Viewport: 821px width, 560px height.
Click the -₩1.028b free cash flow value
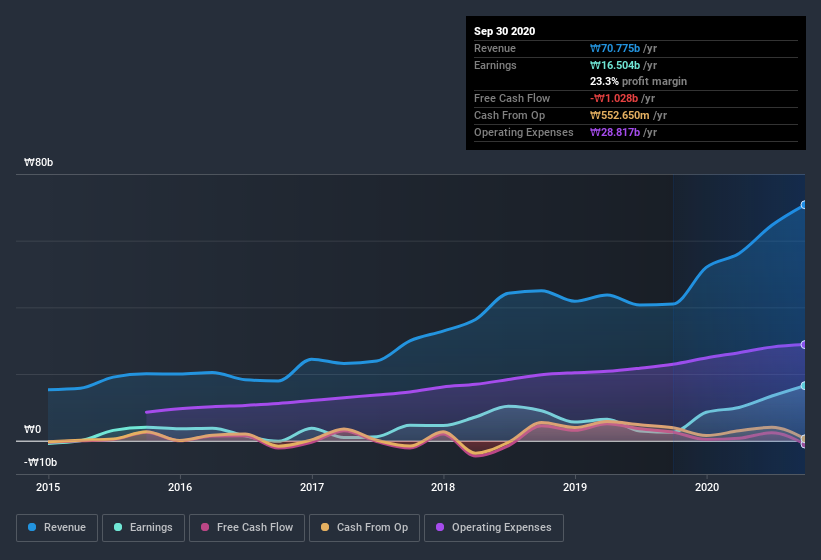[614, 98]
